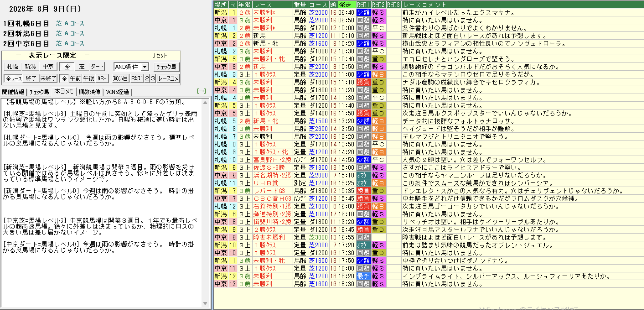Click the コース column header
Screen dimensions: 644x310
(318, 5)
